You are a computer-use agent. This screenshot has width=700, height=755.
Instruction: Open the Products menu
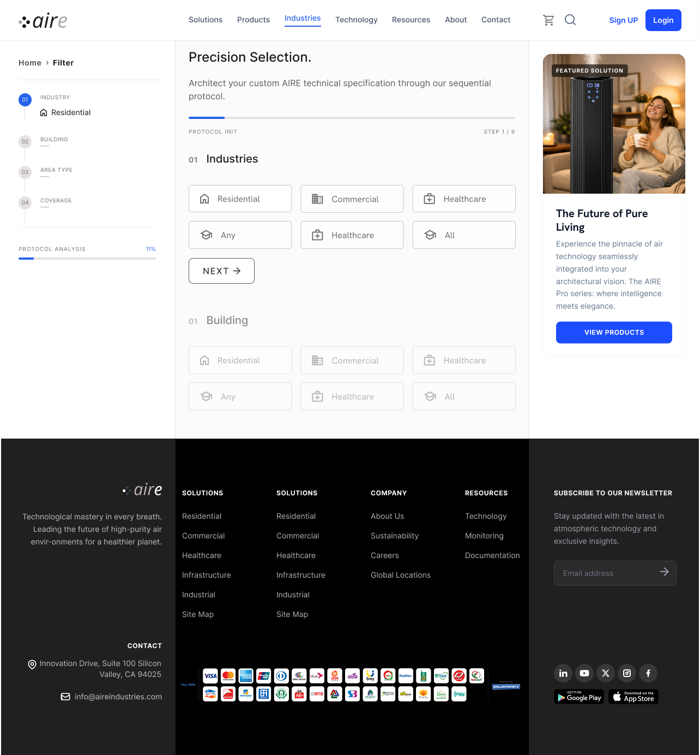(254, 20)
